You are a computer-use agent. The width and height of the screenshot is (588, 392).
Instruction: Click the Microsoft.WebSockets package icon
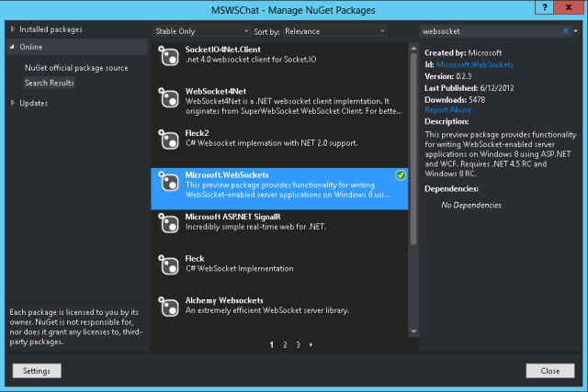pyautogui.click(x=168, y=182)
